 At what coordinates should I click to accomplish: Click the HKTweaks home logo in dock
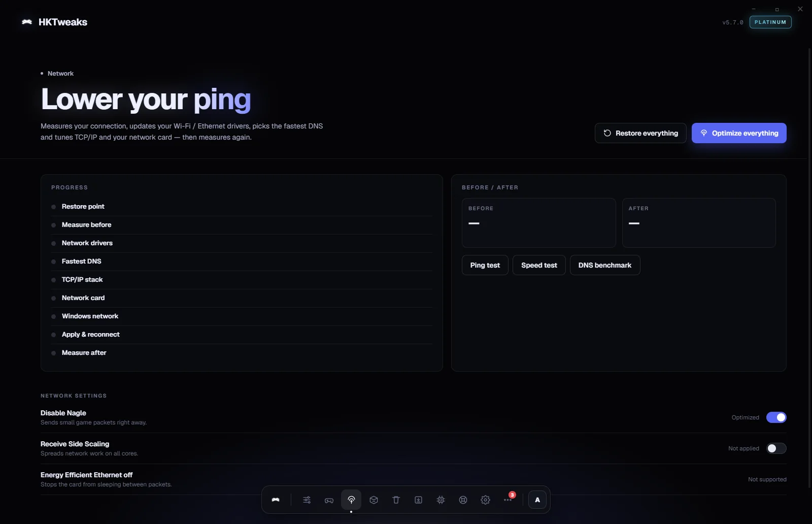coord(276,500)
